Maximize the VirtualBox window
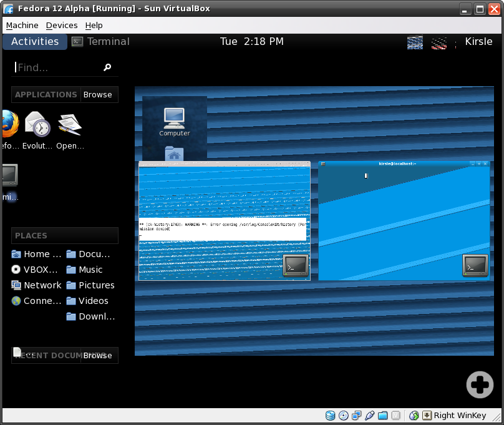This screenshot has height=425, width=504. [480, 9]
